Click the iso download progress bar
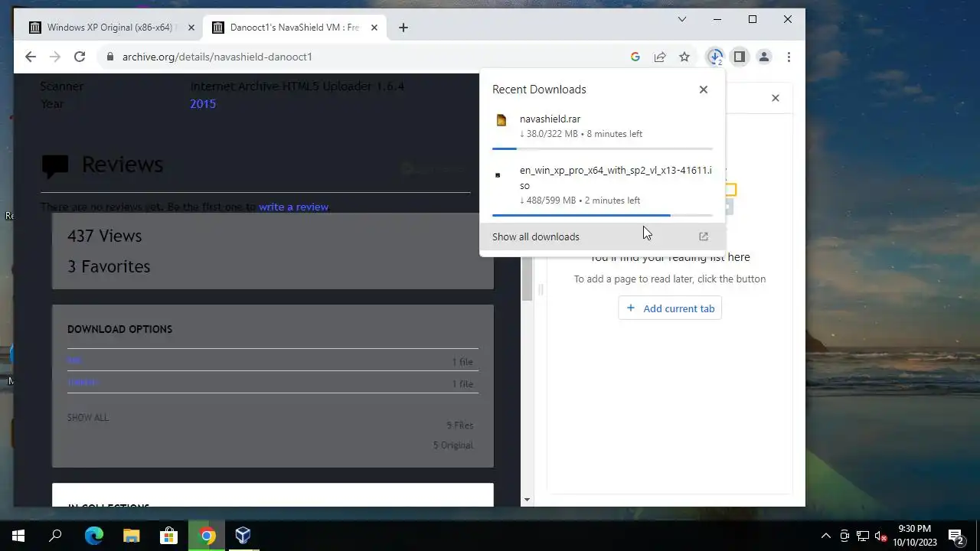The image size is (980, 551). pyautogui.click(x=603, y=215)
